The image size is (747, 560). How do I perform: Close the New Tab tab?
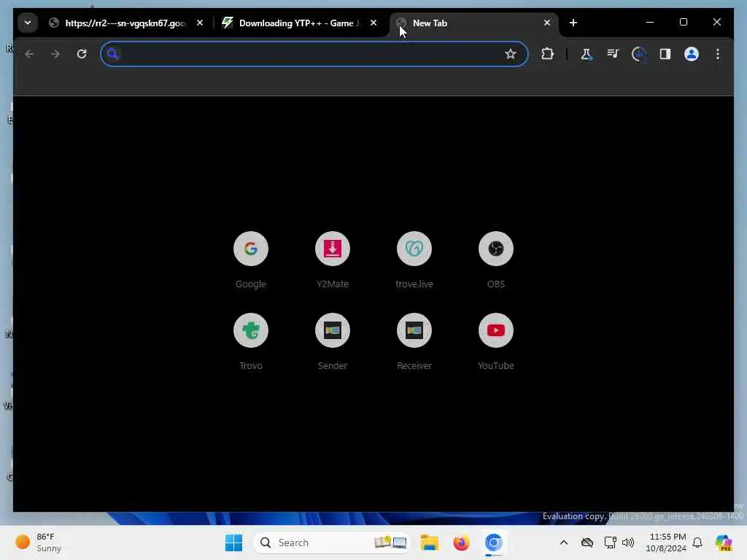547,23
